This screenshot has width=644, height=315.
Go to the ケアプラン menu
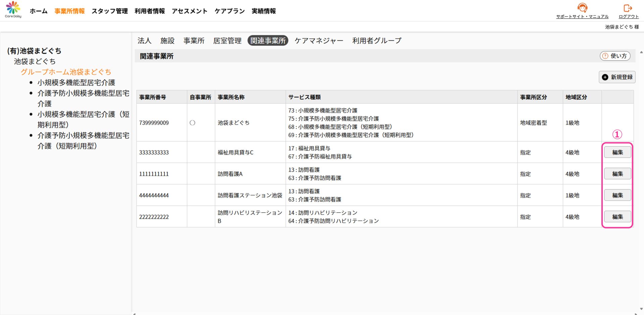point(230,11)
